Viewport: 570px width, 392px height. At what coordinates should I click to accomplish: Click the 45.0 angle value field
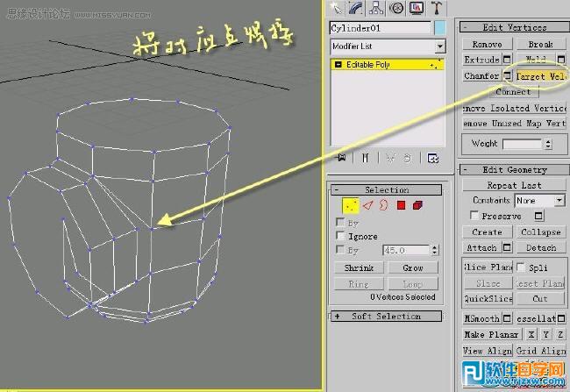pyautogui.click(x=406, y=250)
